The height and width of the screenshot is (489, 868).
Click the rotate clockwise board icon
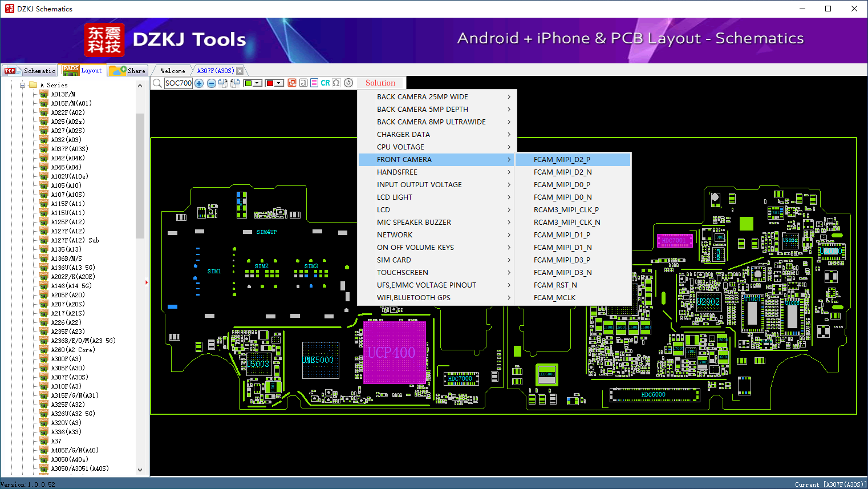(223, 83)
